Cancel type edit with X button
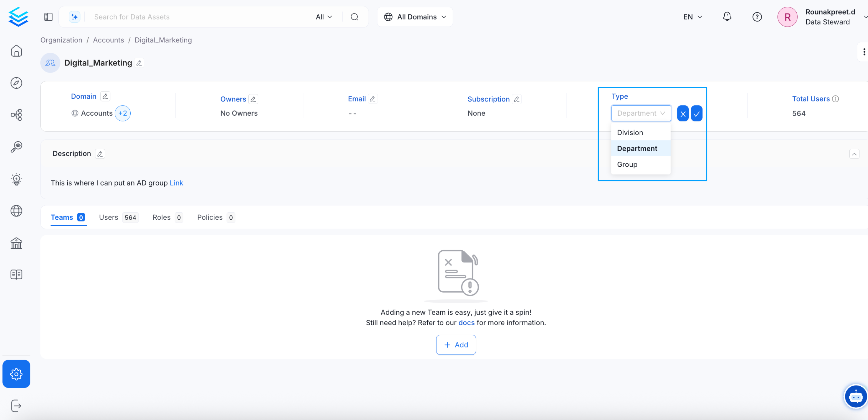Screen dimensions: 868x420 point(683,114)
